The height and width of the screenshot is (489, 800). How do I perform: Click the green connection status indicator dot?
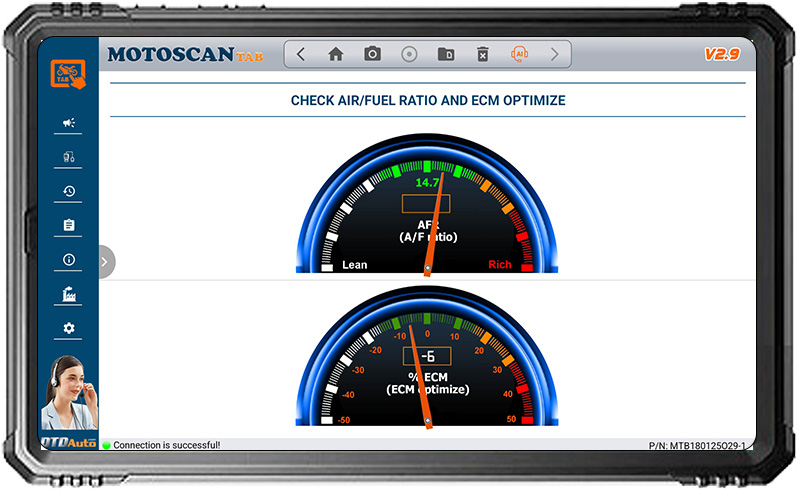107,445
